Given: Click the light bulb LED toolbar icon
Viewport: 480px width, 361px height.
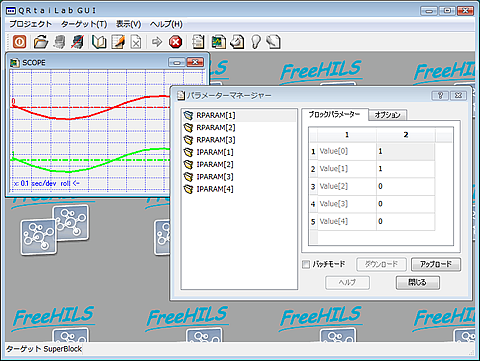Looking at the screenshot, I should tap(256, 42).
